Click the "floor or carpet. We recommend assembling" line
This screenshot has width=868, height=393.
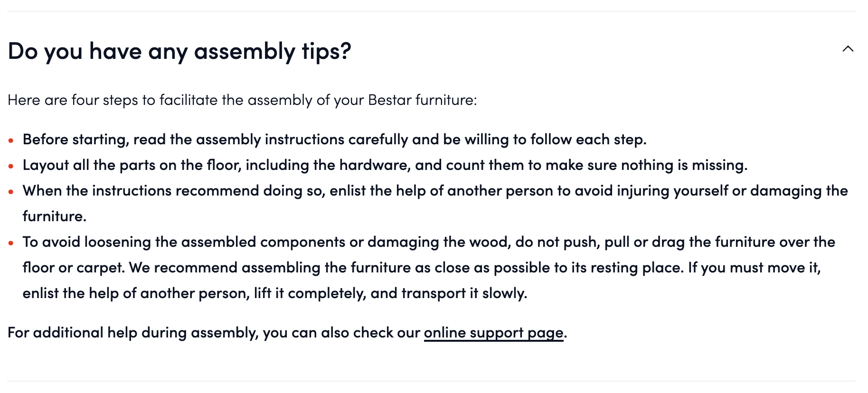pyautogui.click(x=421, y=268)
